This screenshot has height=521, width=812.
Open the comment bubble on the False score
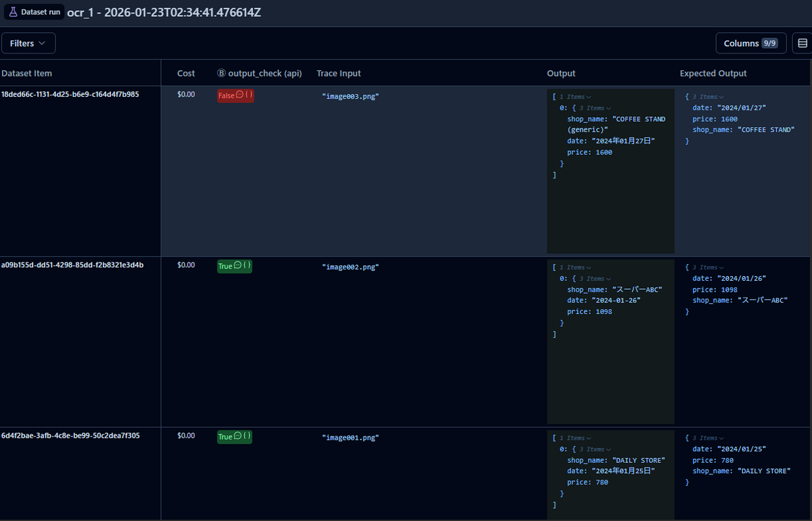[240, 95]
